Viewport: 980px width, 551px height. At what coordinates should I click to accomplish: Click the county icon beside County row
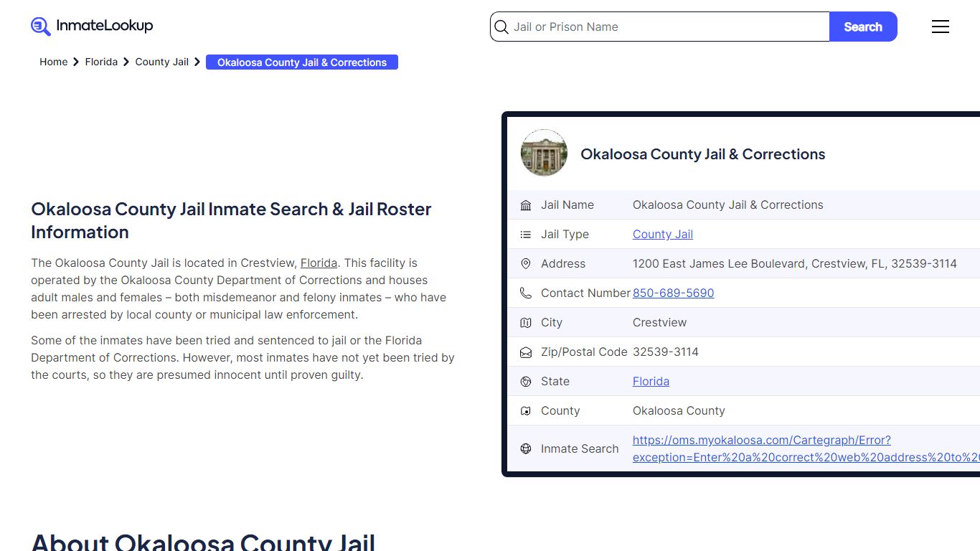[x=526, y=411]
